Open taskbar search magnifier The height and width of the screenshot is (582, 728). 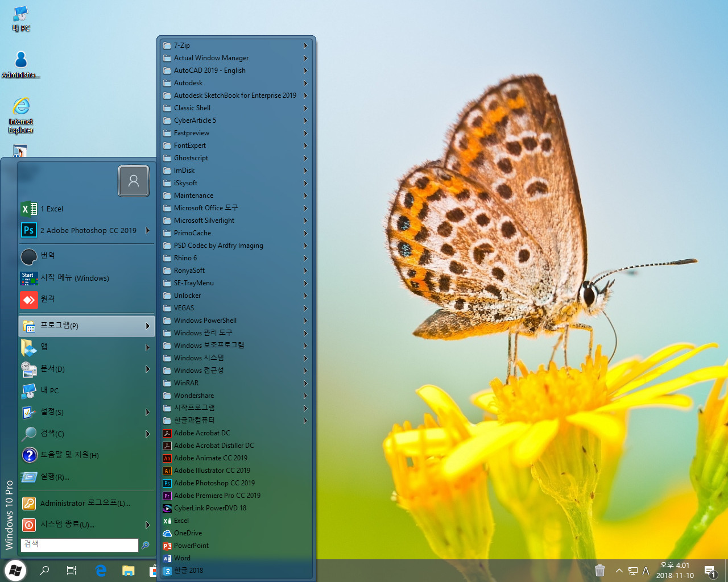44,571
